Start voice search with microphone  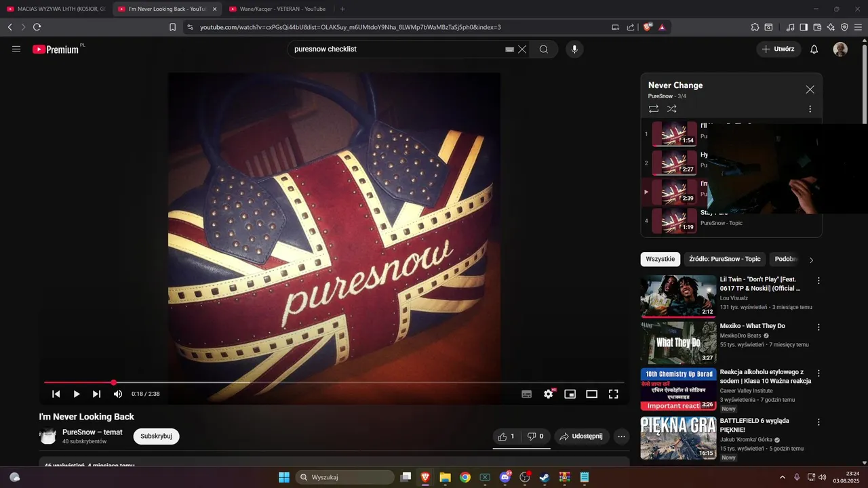pyautogui.click(x=574, y=49)
